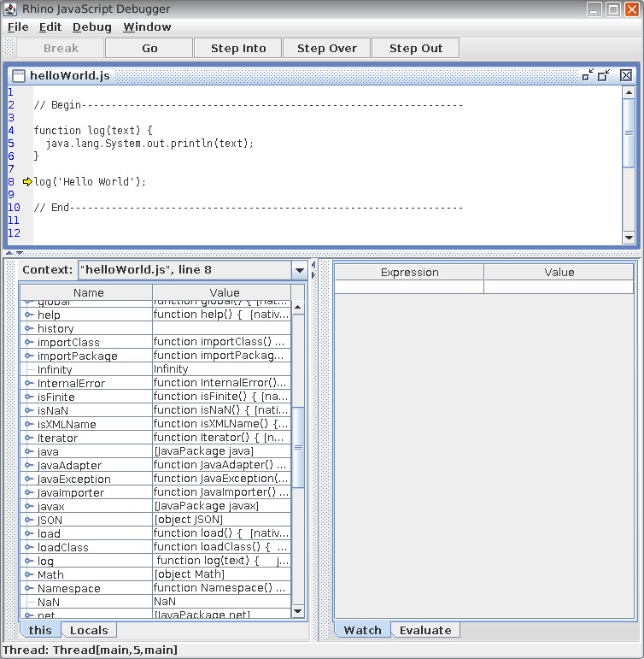Viewport: 644px width, 659px height.
Task: Expand the loadClass tree node
Action: click(x=28, y=547)
